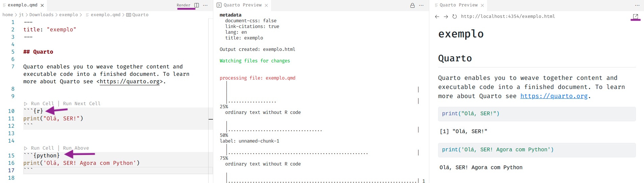Open preview panel more actions ellipsis

click(637, 5)
